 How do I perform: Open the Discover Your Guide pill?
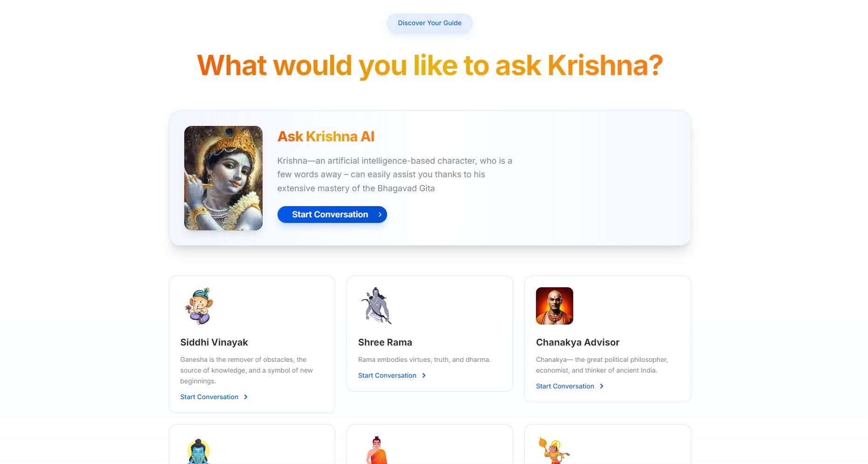[430, 23]
